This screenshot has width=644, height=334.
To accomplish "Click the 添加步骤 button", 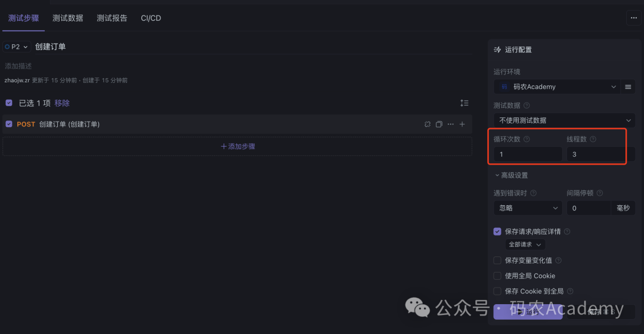I will pos(238,146).
